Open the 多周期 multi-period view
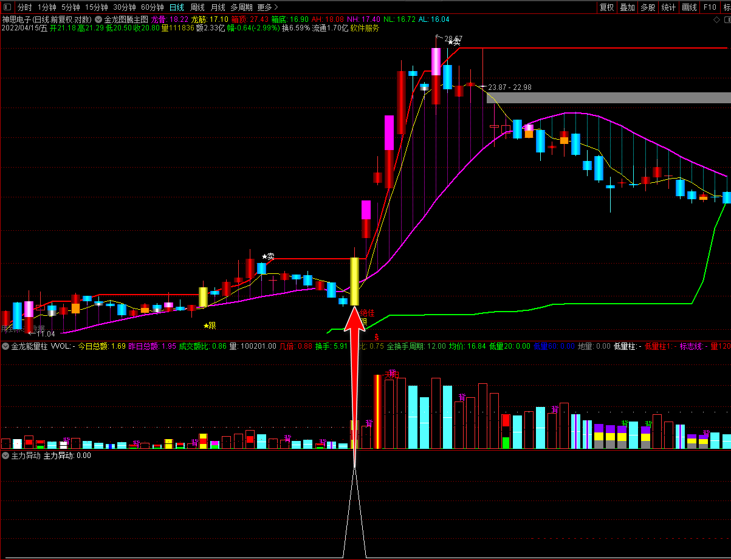This screenshot has width=731, height=560. click(241, 7)
